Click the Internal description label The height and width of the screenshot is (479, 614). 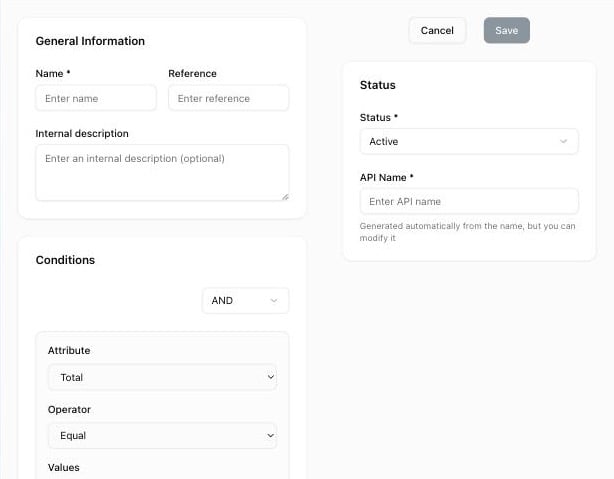click(82, 134)
